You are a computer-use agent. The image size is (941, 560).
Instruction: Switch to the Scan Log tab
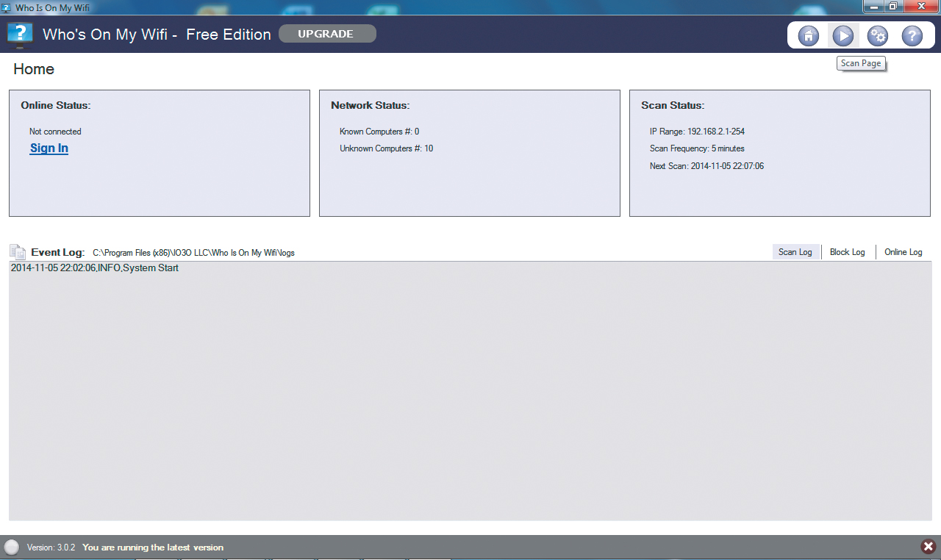point(795,252)
